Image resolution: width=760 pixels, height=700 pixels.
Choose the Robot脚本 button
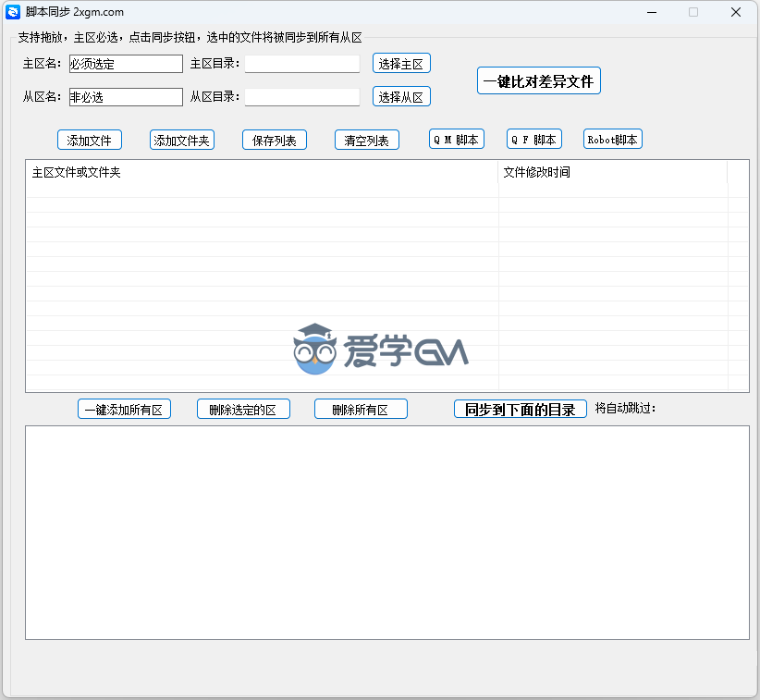click(x=613, y=140)
